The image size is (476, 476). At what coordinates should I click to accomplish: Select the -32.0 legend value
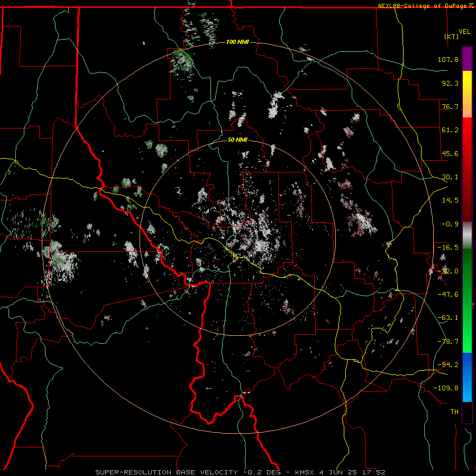(x=448, y=271)
